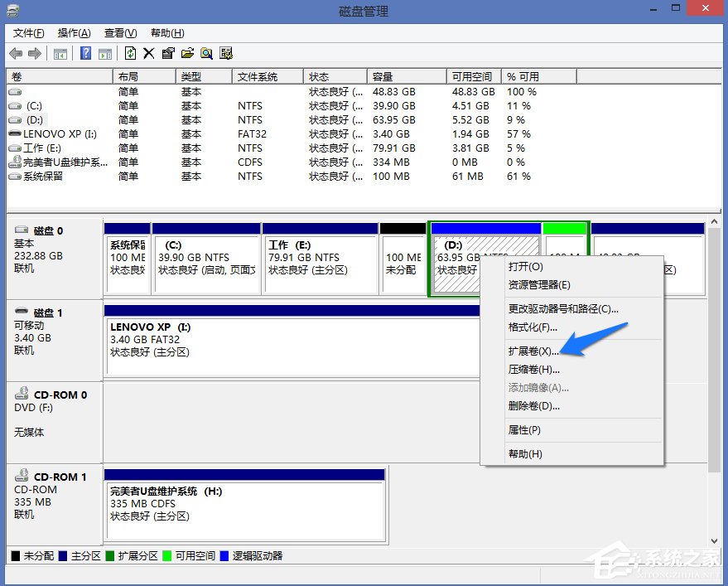This screenshot has height=586, width=728.
Task: Click the refresh icon to reload disk info
Action: (x=130, y=53)
